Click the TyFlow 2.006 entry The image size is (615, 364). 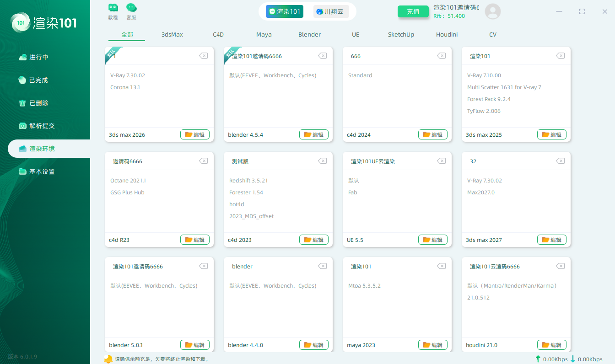(x=484, y=111)
